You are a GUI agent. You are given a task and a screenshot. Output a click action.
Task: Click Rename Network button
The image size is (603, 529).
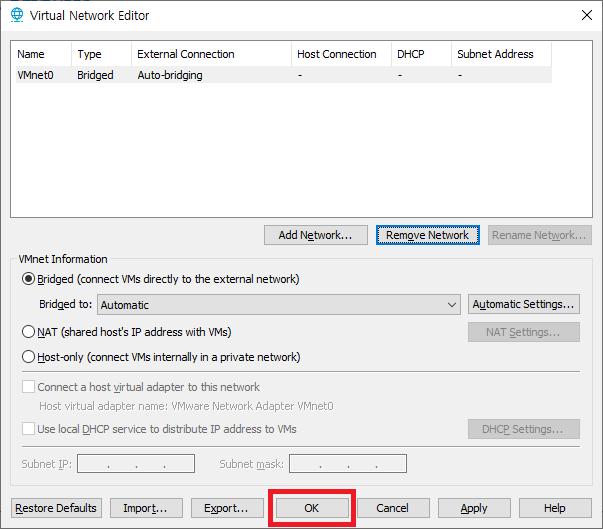tap(540, 235)
